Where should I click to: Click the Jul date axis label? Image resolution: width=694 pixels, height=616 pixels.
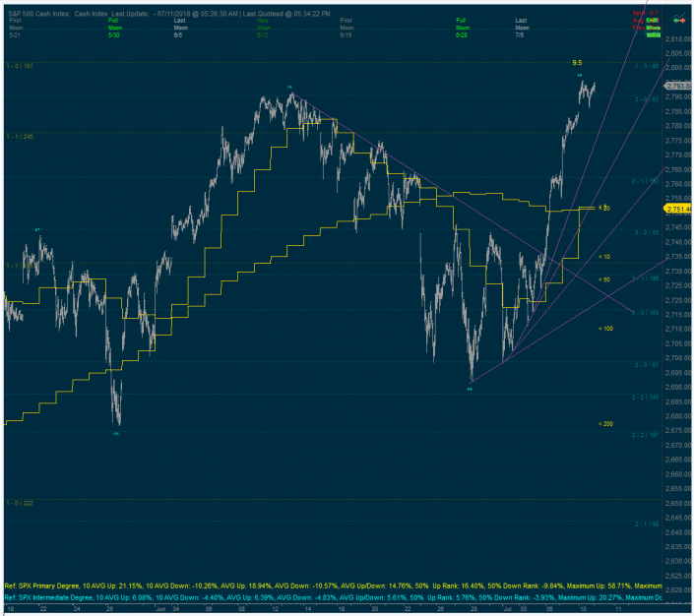(x=508, y=609)
